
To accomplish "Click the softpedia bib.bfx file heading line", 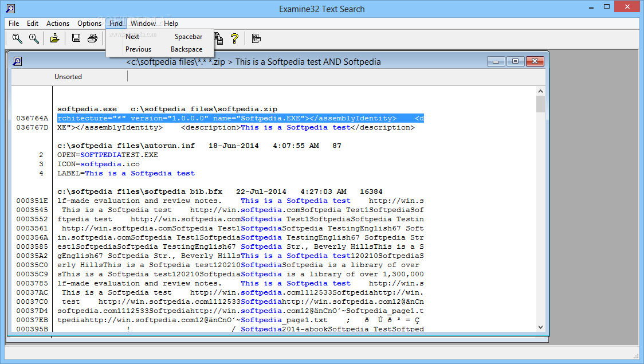I will coord(220,191).
